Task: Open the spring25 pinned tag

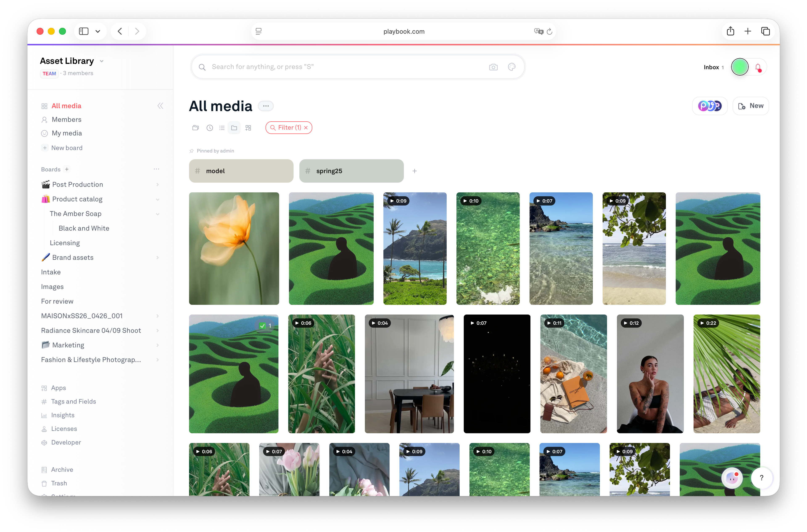Action: tap(351, 171)
